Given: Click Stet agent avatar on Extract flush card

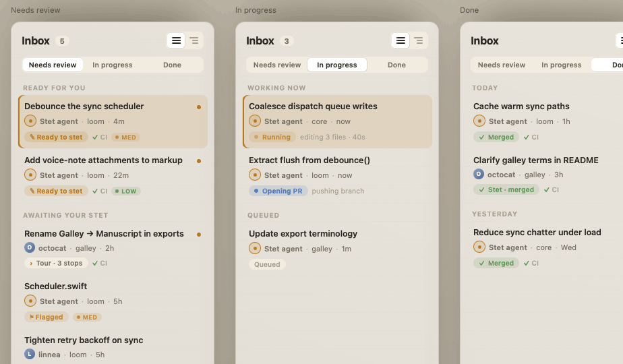Looking at the screenshot, I should (x=255, y=175).
